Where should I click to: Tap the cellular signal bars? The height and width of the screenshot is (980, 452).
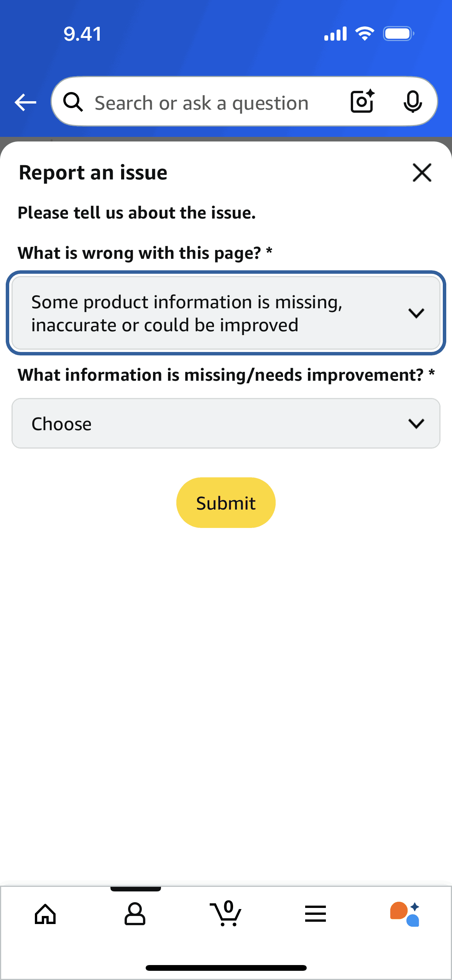pyautogui.click(x=335, y=34)
